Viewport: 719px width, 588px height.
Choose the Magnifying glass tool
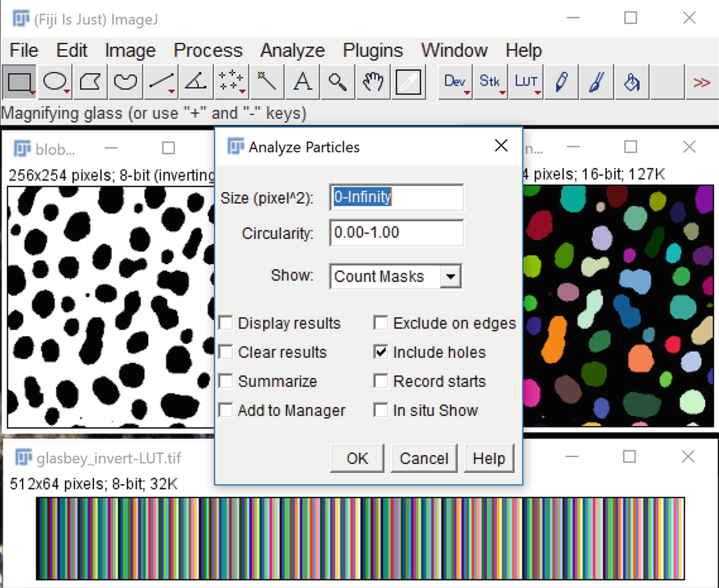pos(337,82)
